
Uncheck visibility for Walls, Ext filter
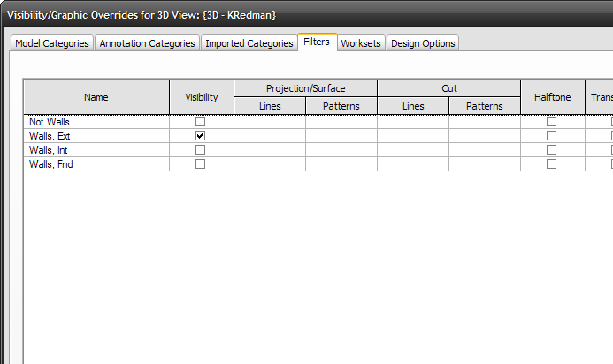tap(200, 135)
